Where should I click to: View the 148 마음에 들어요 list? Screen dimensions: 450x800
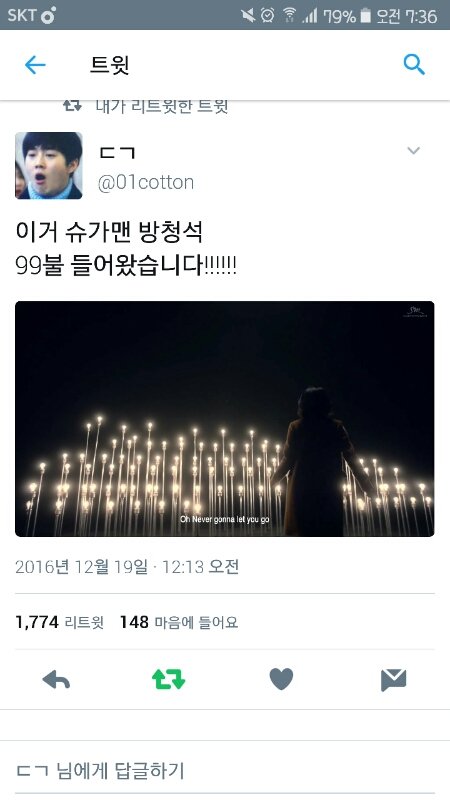(x=179, y=622)
